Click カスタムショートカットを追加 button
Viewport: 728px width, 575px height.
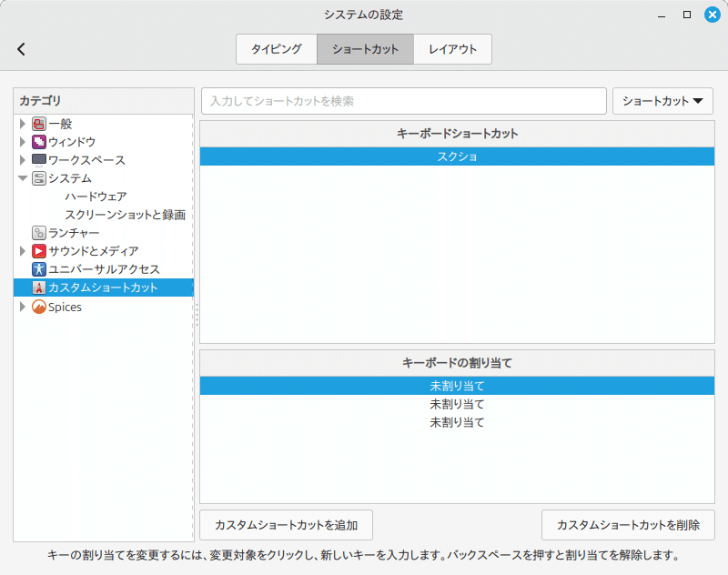point(286,525)
